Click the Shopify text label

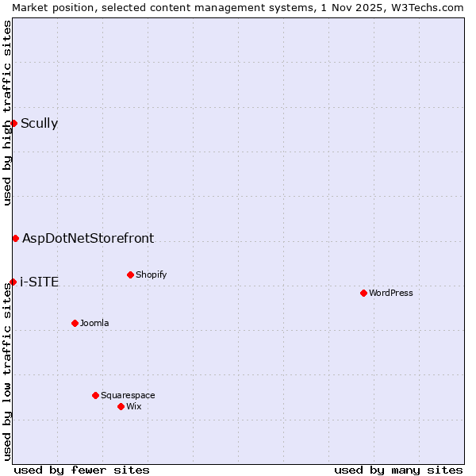click(x=151, y=274)
